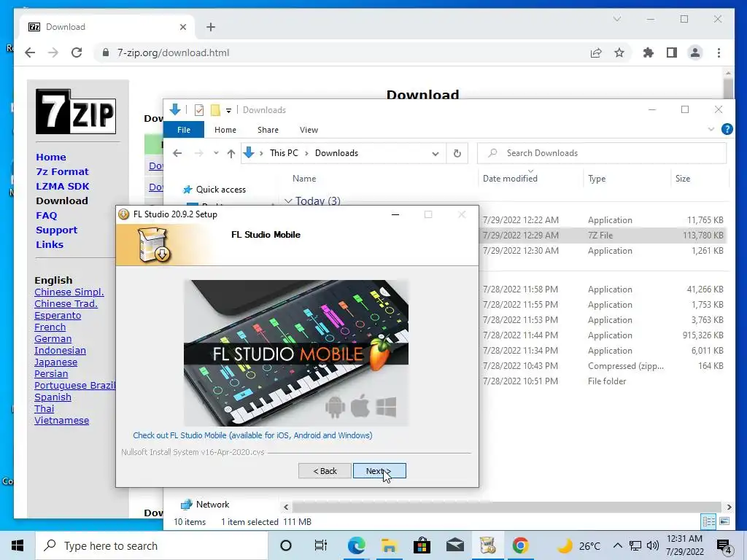Screen dimensions: 747x560
Task: Click This PC in the address path
Action: tap(284, 153)
